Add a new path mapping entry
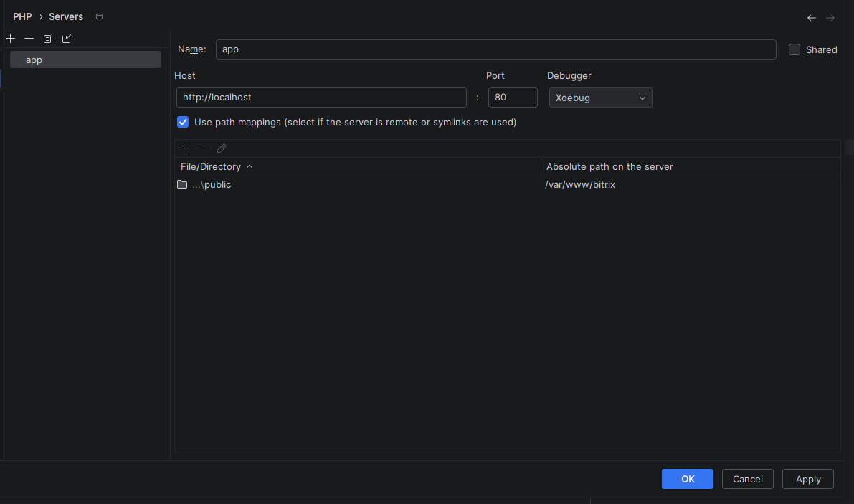Image resolution: width=854 pixels, height=504 pixels. (x=184, y=148)
